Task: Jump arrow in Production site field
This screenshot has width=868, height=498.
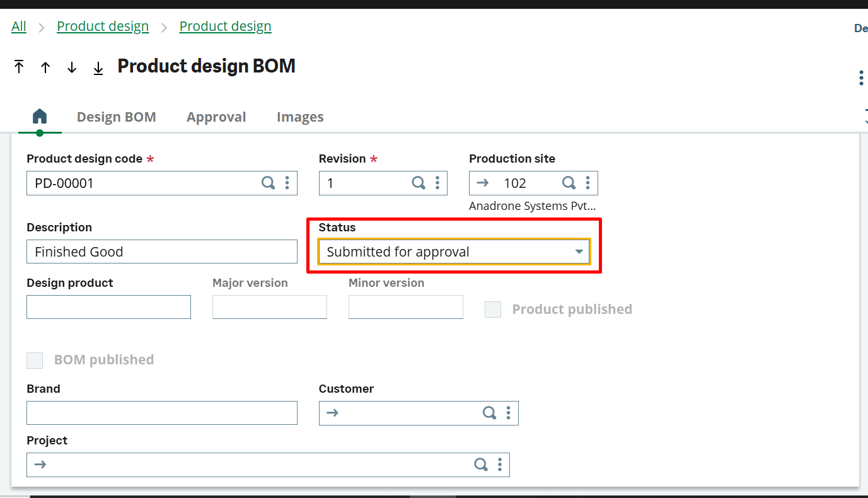Action: (483, 183)
